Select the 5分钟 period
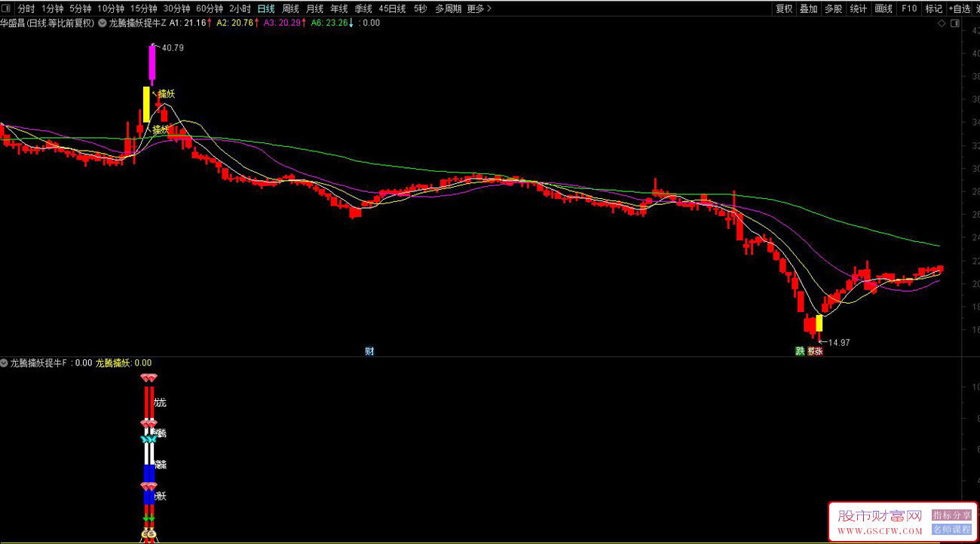 point(80,9)
